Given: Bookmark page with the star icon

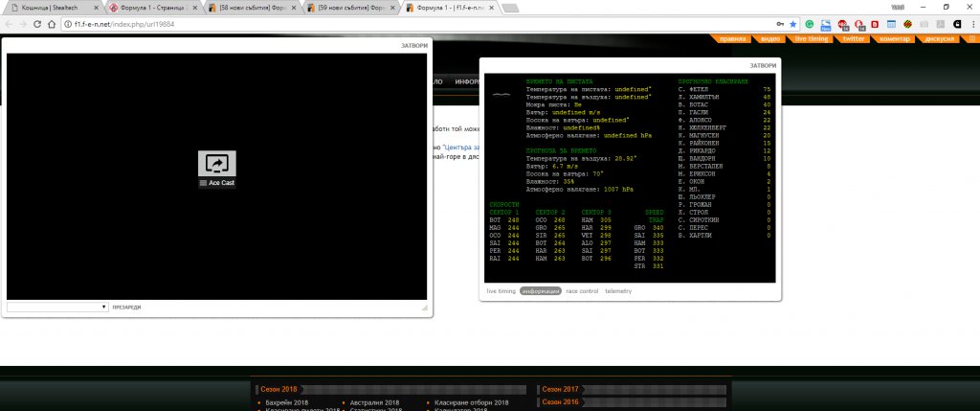Looking at the screenshot, I should pyautogui.click(x=793, y=24).
